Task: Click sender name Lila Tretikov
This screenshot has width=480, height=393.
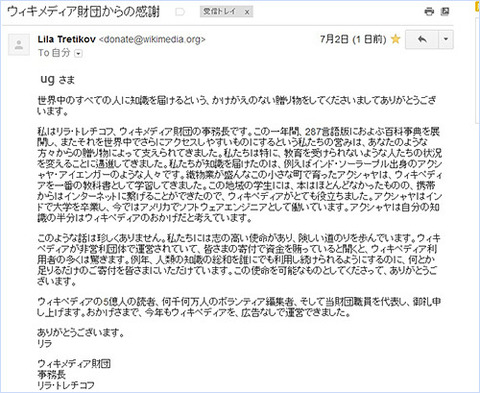Action: click(x=67, y=39)
